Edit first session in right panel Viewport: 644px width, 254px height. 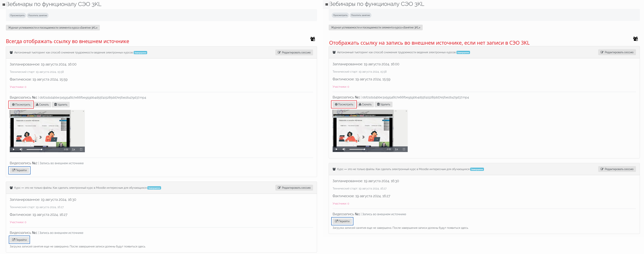pyautogui.click(x=617, y=52)
